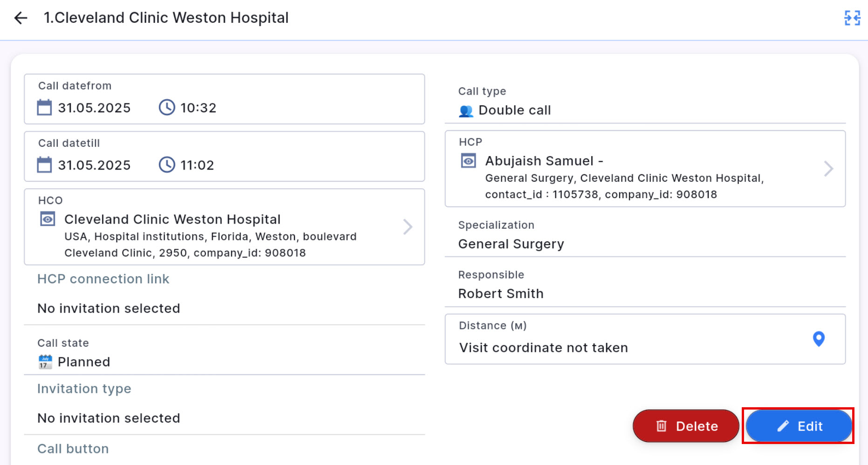Click the Call datefrom clock icon
Image resolution: width=868 pixels, height=465 pixels.
[x=167, y=108]
